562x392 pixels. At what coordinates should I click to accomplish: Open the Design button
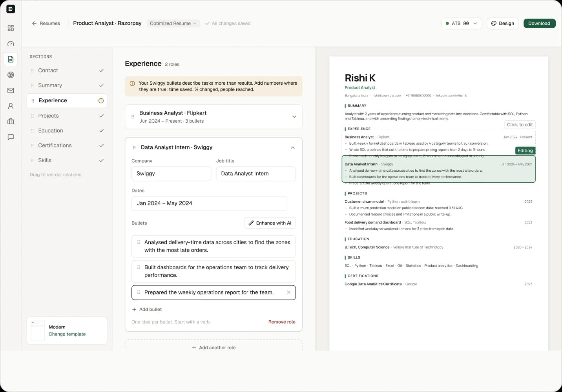[503, 24]
